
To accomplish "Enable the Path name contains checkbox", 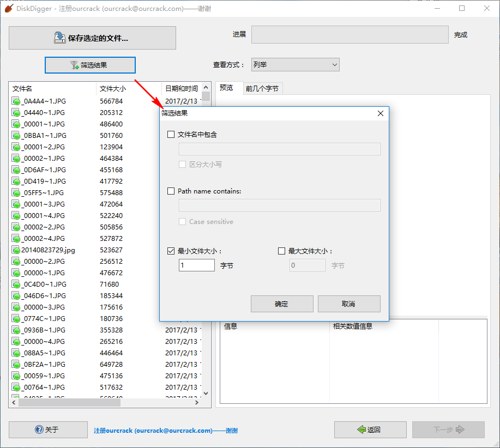I will (171, 191).
